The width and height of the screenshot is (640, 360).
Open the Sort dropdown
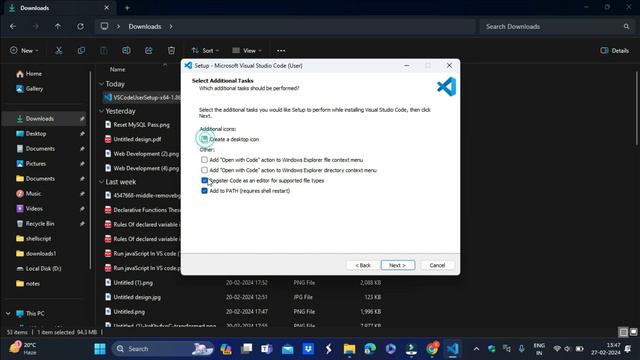click(205, 51)
